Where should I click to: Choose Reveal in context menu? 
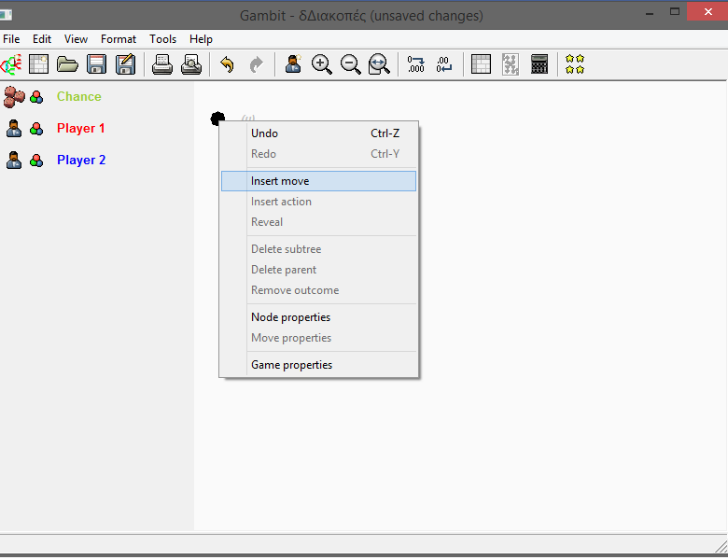pos(318,222)
